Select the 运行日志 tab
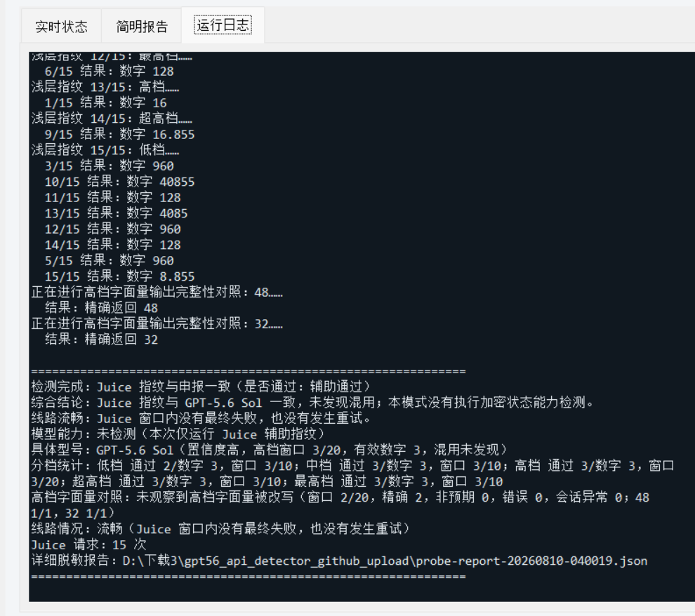 (223, 25)
